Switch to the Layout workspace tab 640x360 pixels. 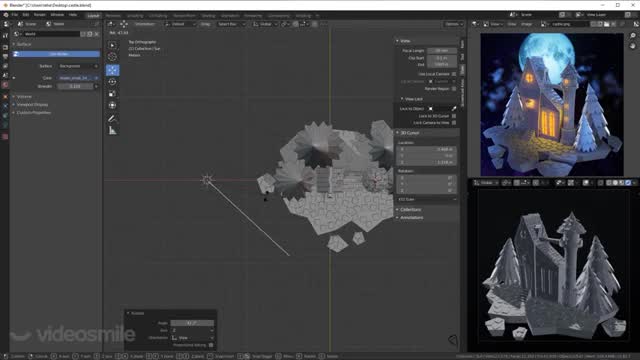pos(93,16)
